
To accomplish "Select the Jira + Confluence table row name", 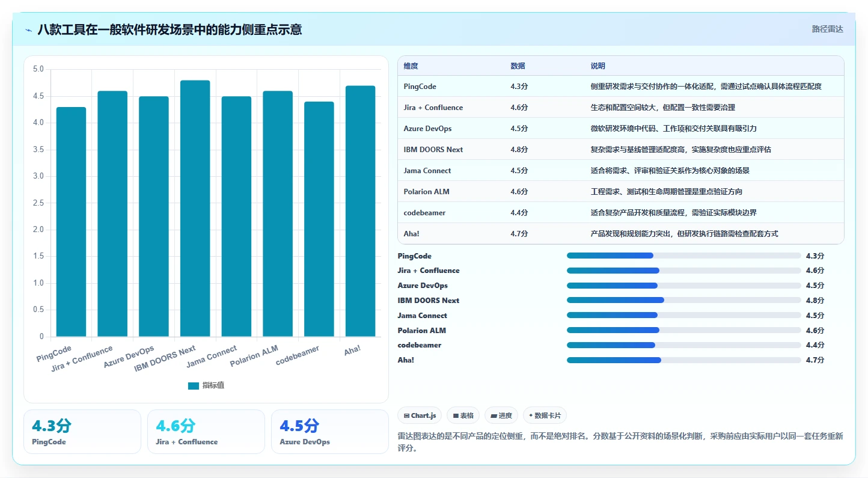I will point(433,108).
